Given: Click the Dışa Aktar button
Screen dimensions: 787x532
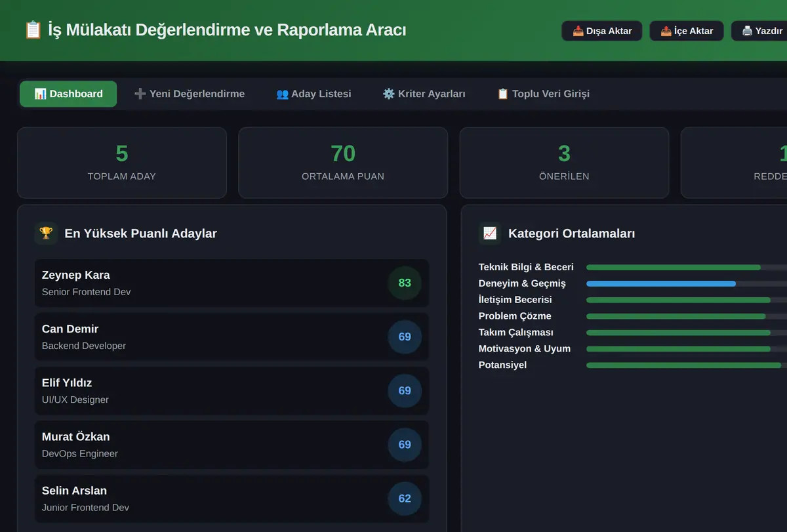Looking at the screenshot, I should 602,31.
